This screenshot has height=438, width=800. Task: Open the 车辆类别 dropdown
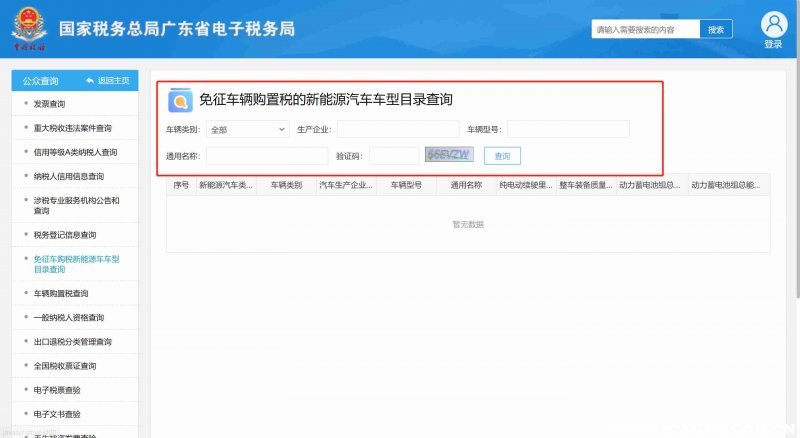248,129
